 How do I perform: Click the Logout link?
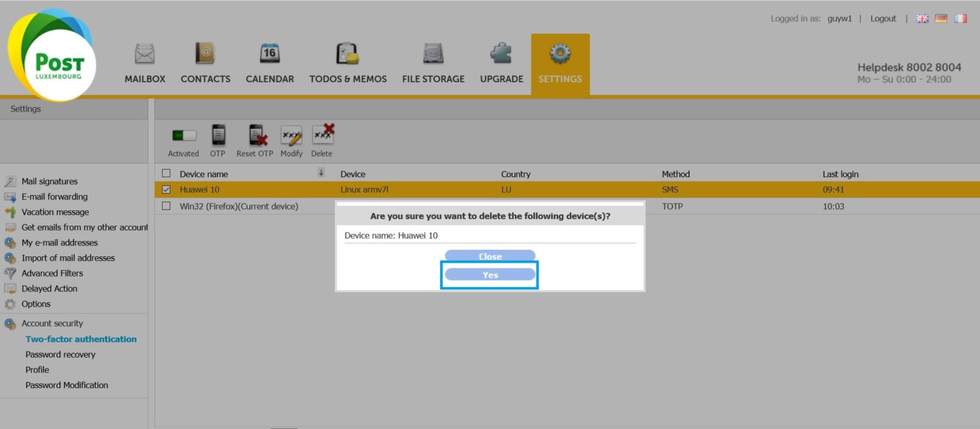pyautogui.click(x=883, y=18)
